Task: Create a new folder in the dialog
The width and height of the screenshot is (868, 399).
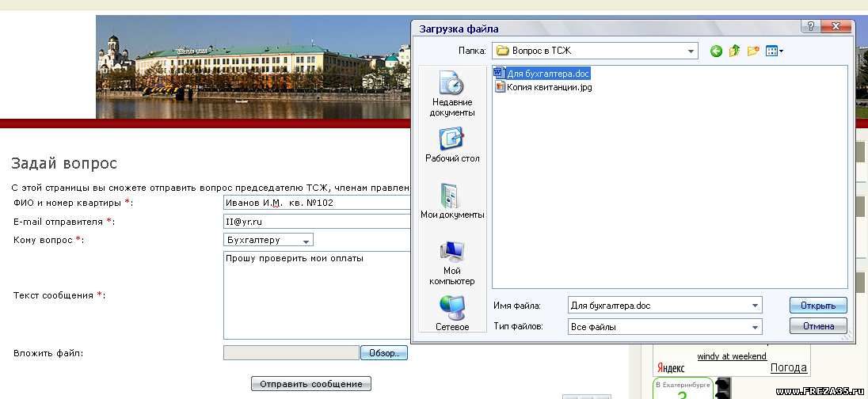Action: click(x=753, y=51)
